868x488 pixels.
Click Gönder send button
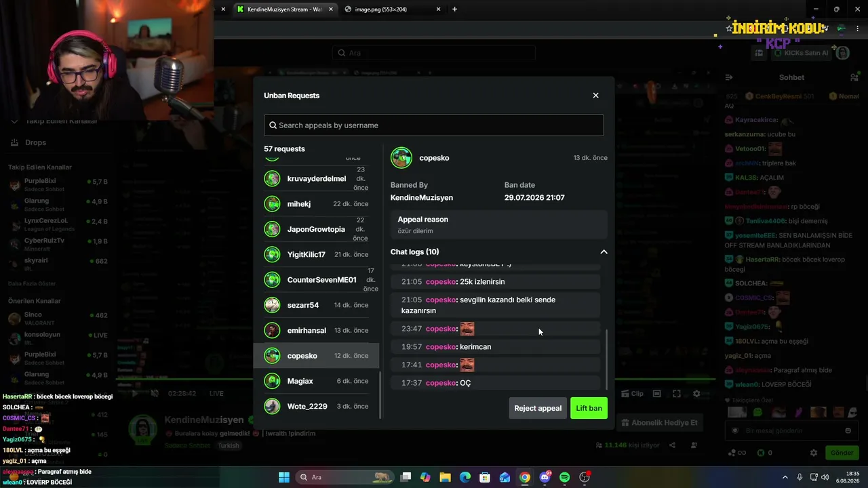pos(842,453)
